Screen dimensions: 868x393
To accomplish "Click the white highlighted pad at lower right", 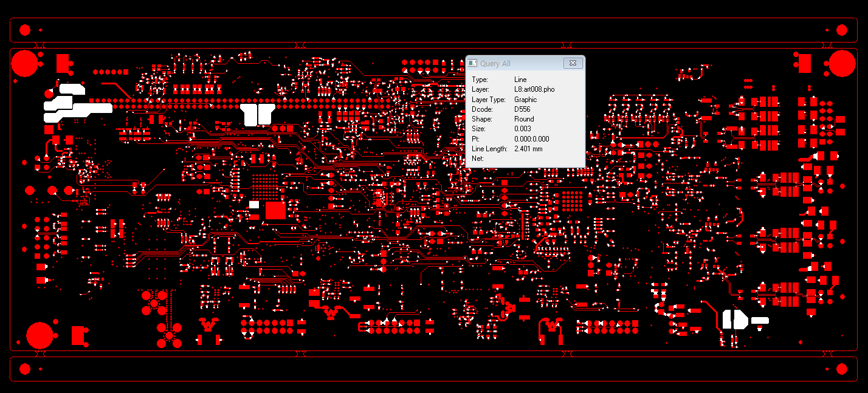I will pos(735,319).
